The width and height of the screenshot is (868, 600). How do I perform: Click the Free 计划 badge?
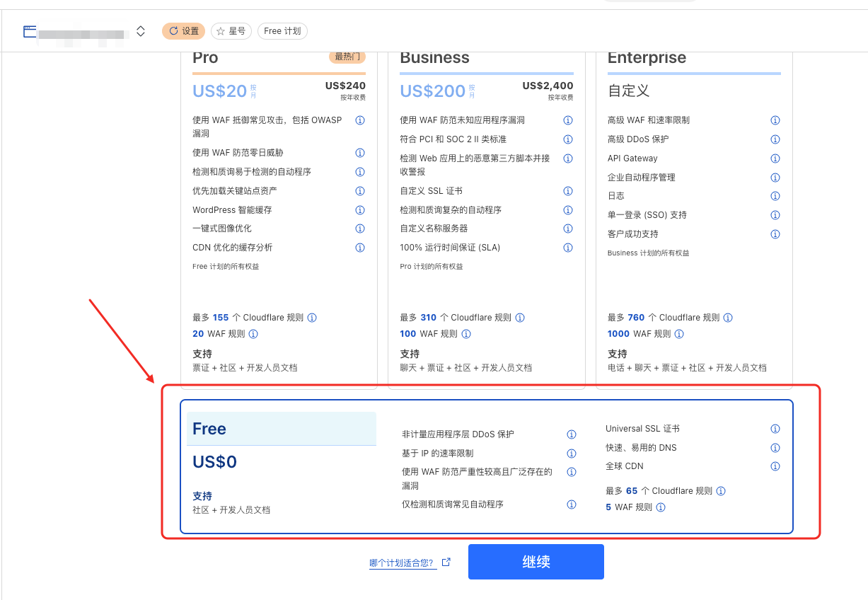[x=282, y=31]
